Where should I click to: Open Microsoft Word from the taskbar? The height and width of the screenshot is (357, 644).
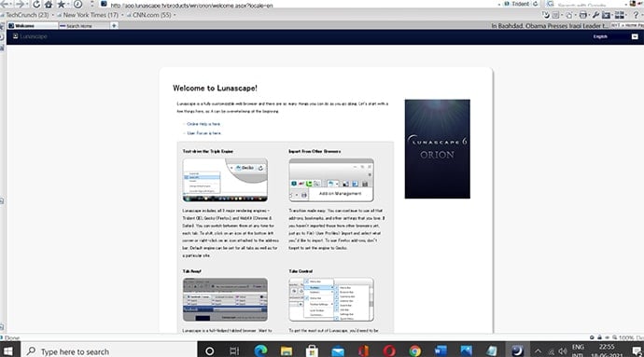coord(441,350)
